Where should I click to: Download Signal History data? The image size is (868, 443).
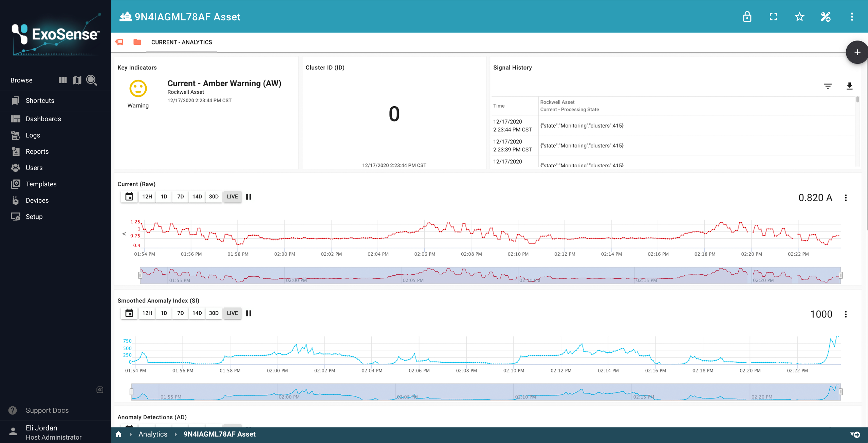[849, 86]
